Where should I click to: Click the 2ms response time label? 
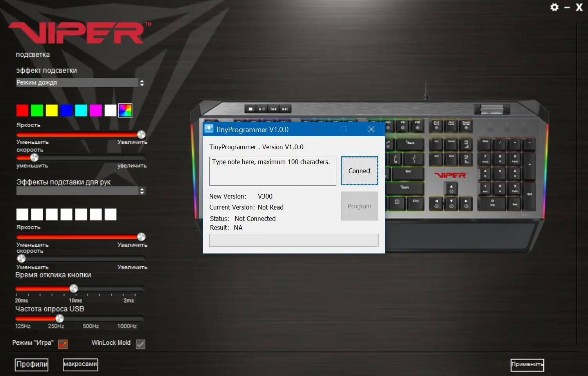[x=129, y=300]
